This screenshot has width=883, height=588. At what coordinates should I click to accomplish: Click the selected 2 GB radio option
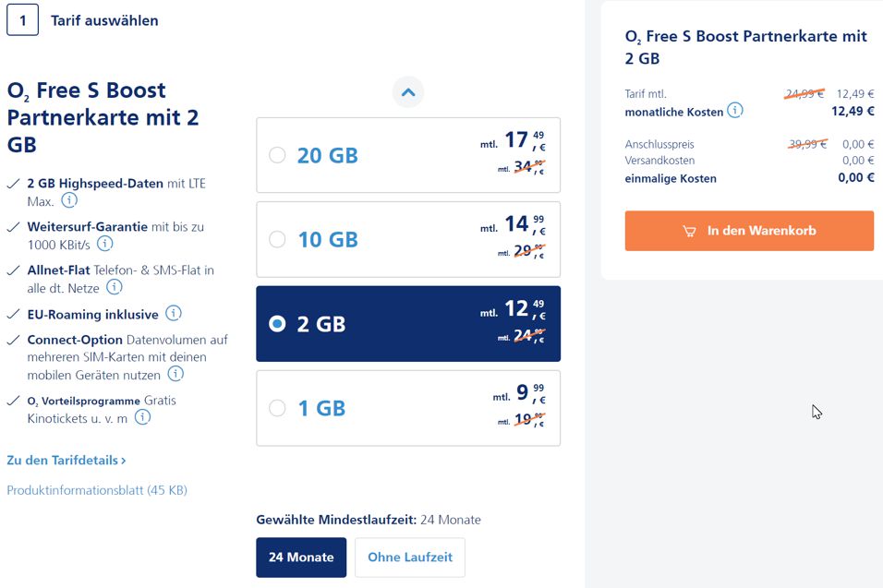pos(277,324)
